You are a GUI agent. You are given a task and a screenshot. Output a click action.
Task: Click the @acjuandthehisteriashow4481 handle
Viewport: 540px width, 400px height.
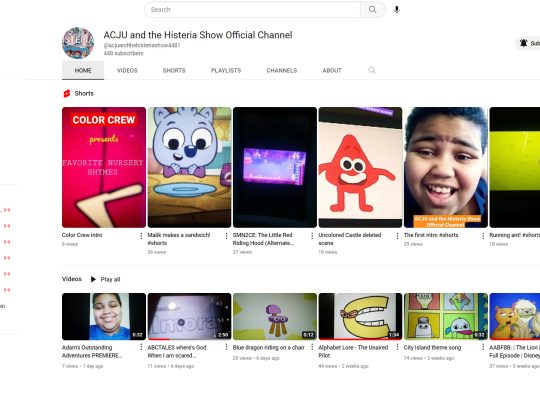pos(142,45)
